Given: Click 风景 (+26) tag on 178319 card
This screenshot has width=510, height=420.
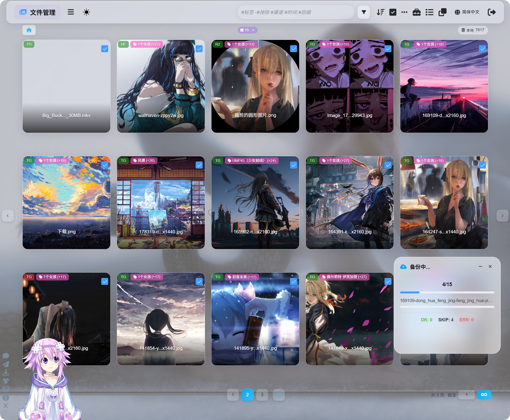Looking at the screenshot, I should 144,161.
